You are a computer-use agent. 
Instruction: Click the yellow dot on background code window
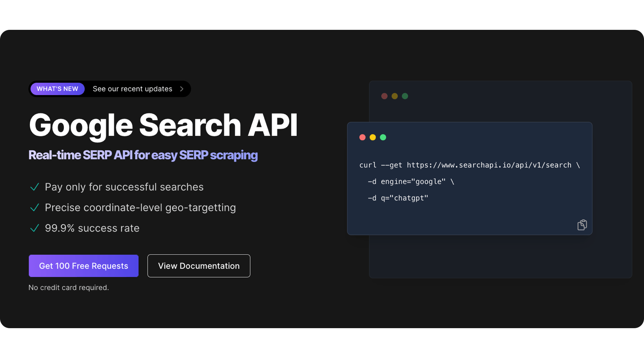click(x=395, y=96)
